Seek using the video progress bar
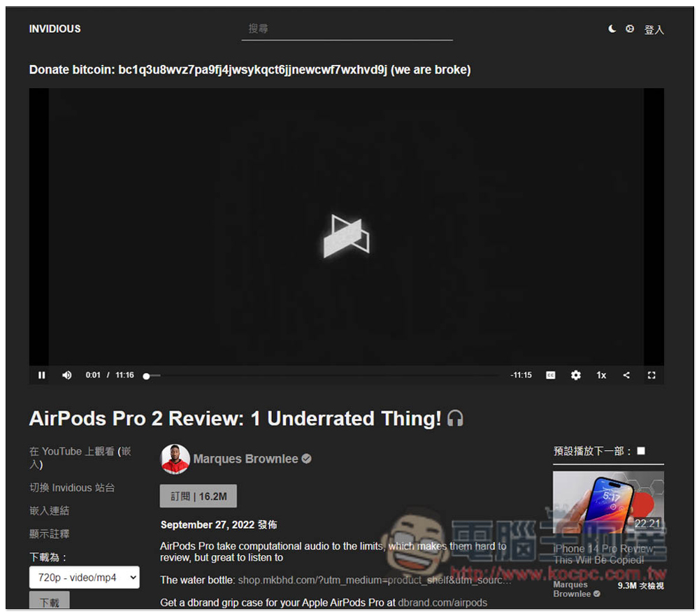This screenshot has width=699, height=616. 321,376
